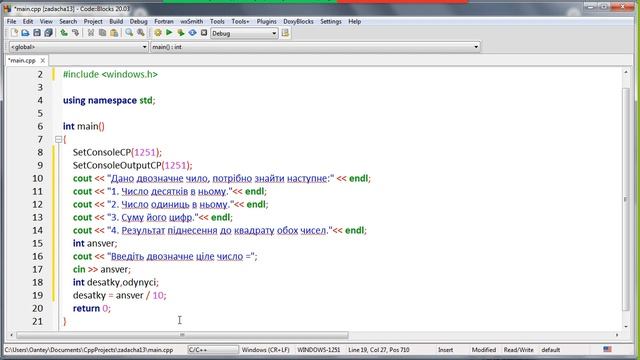This screenshot has height=360, width=640.
Task: Open the Search menu
Action: coord(68,21)
